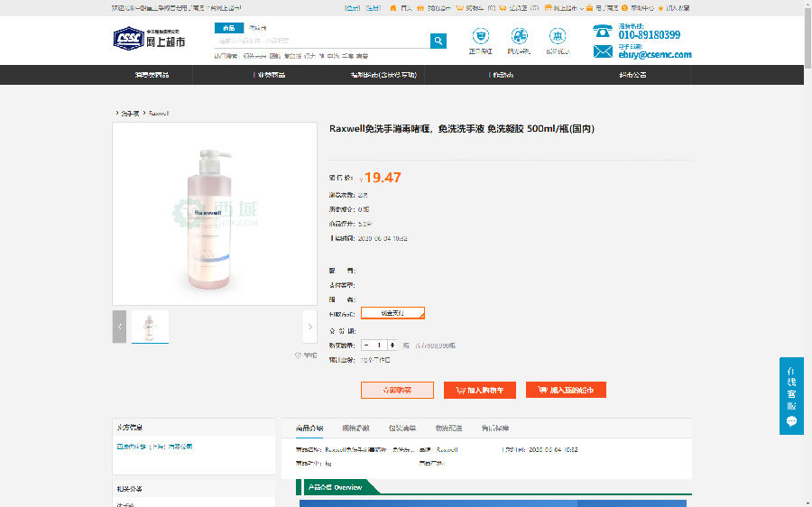Screen dimensions: 812x507
Task: Open the 售后保障 tab
Action: pos(495,429)
